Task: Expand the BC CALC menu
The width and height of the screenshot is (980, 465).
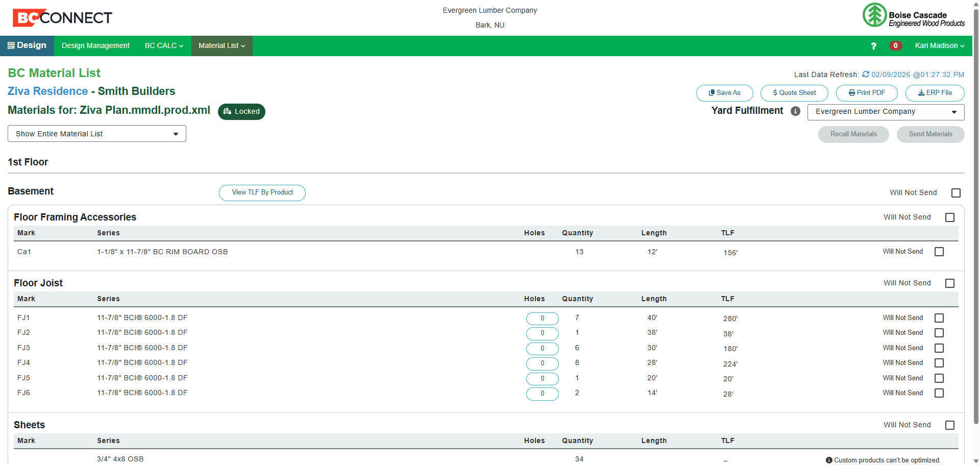Action: pyautogui.click(x=164, y=46)
